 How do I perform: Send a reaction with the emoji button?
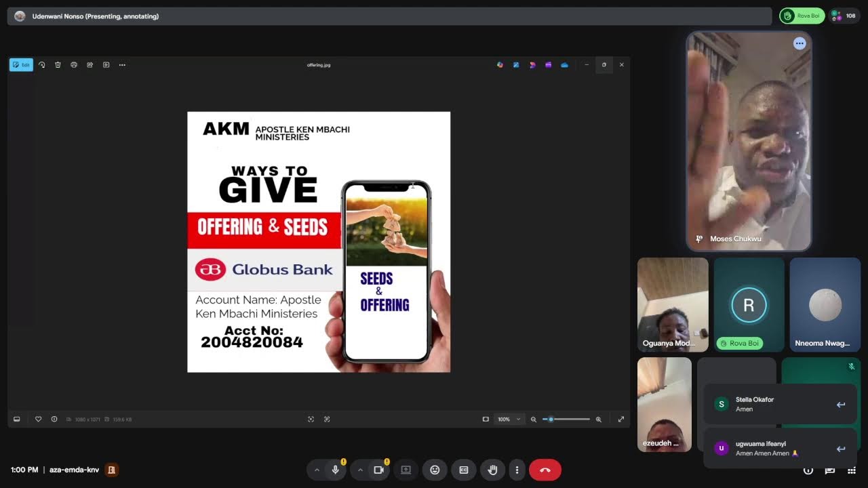click(435, 470)
